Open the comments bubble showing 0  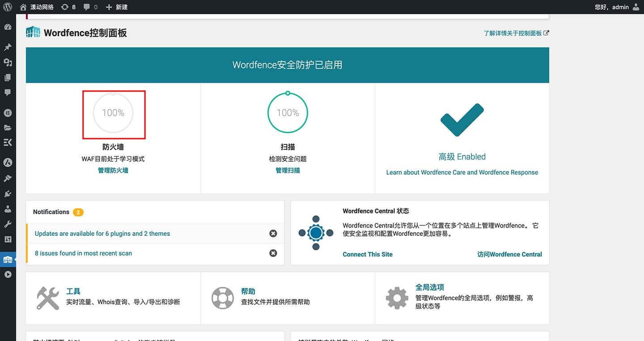pos(90,7)
